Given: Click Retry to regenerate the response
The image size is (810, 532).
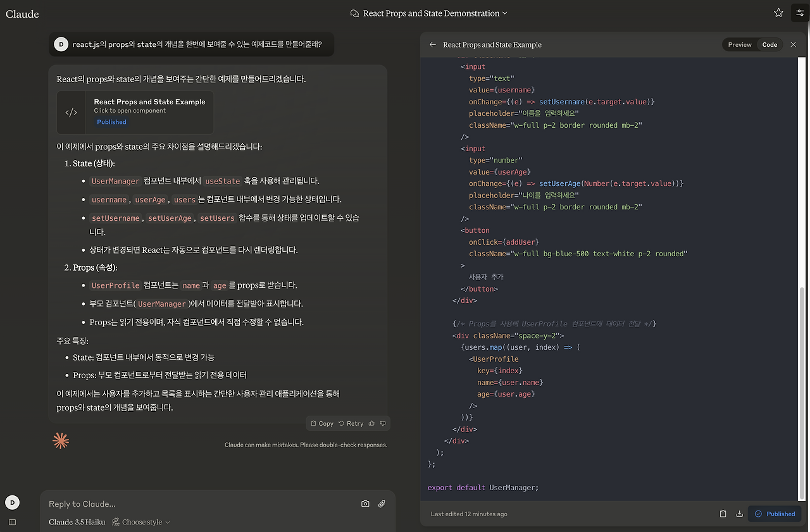Looking at the screenshot, I should click(x=351, y=423).
